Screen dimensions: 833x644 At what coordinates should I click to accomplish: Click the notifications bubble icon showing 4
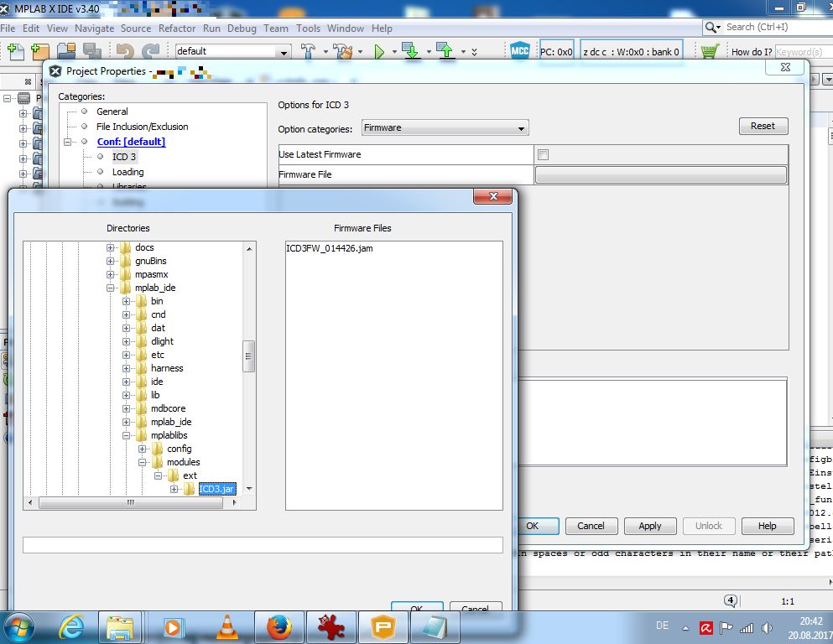[x=731, y=600]
